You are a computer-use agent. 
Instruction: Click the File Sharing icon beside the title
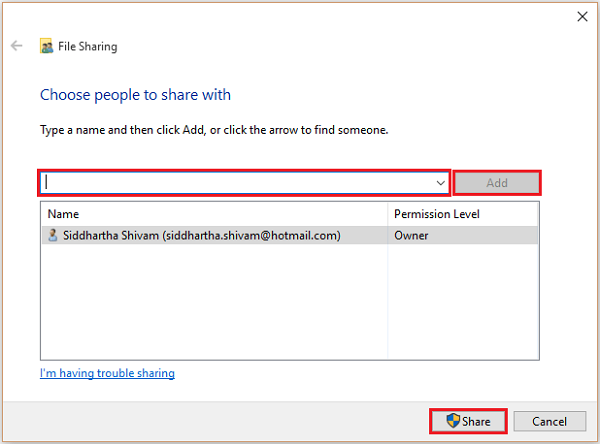pos(46,46)
